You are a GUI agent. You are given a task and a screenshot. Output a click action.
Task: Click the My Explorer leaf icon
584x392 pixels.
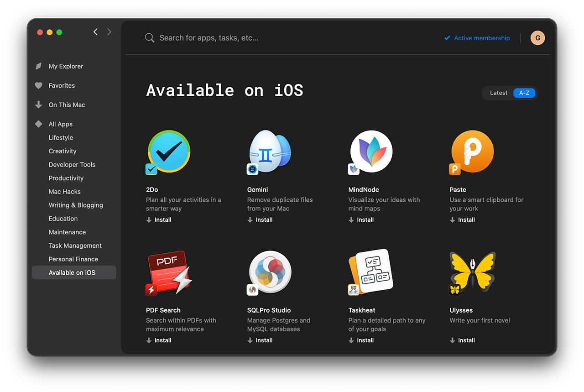click(39, 66)
